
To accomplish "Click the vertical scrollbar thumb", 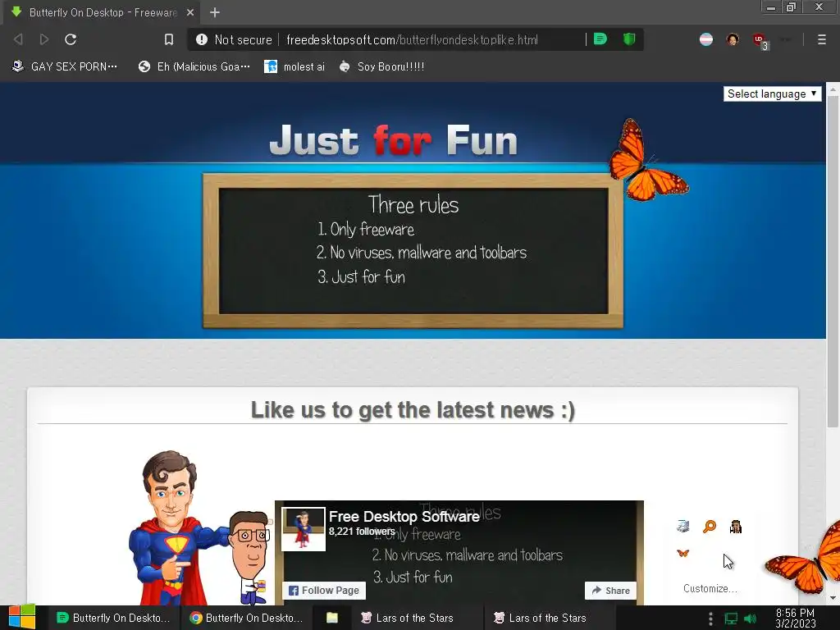I will click(x=833, y=262).
